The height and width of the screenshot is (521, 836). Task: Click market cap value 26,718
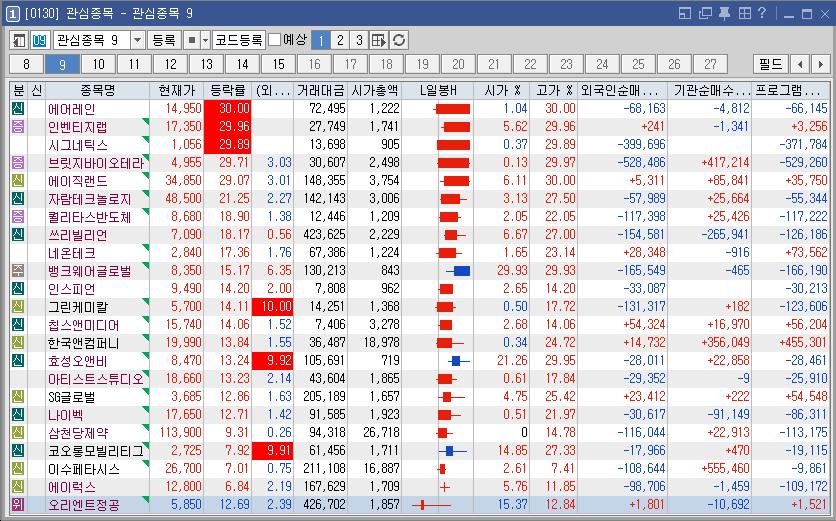tap(381, 432)
